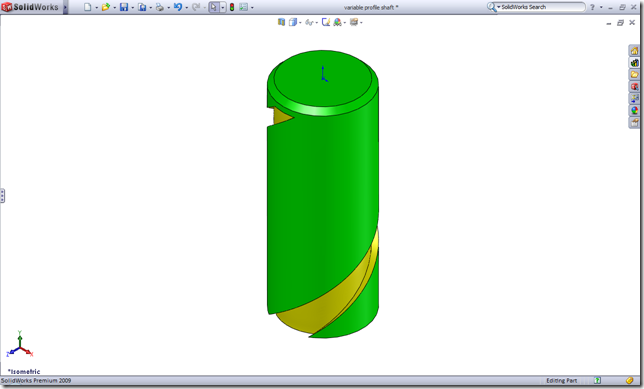The image size is (644, 389).
Task: Create a new document
Action: click(87, 7)
